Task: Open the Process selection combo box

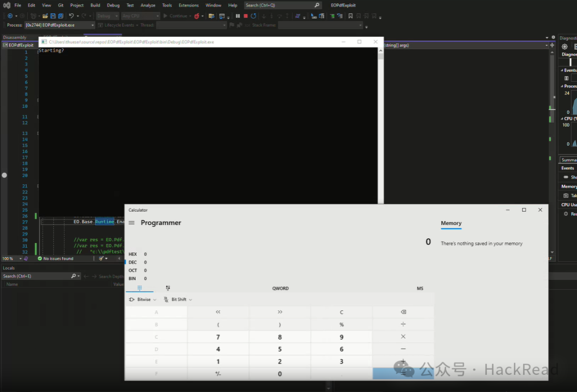Action: coord(60,25)
